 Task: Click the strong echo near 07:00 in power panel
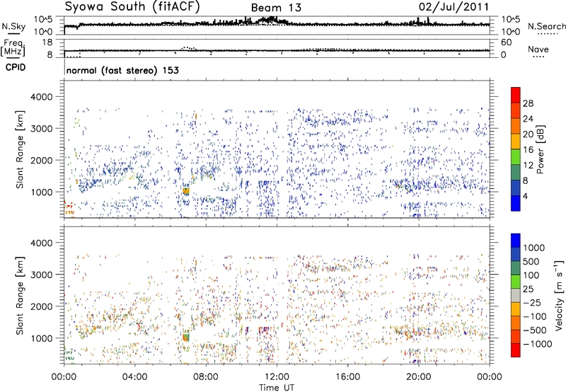pos(186,190)
